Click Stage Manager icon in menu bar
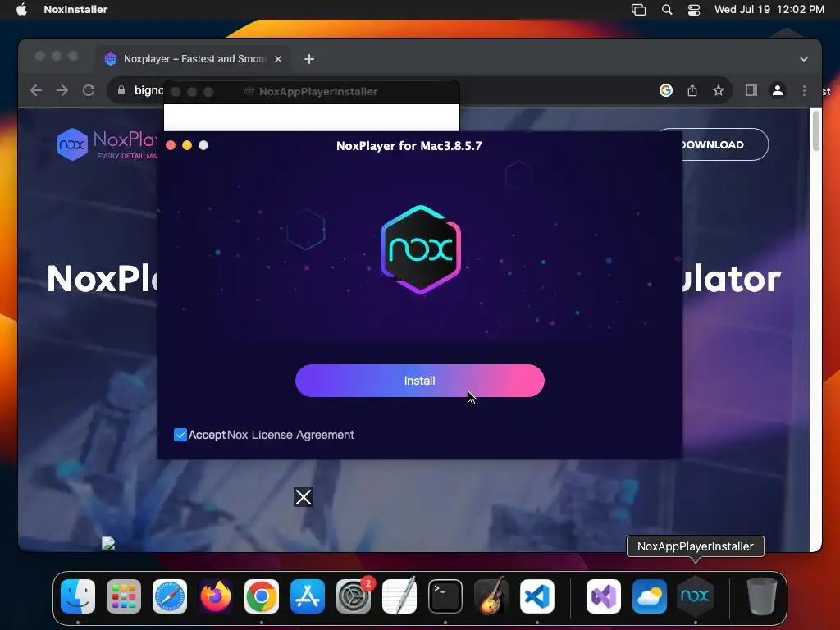 [638, 9]
